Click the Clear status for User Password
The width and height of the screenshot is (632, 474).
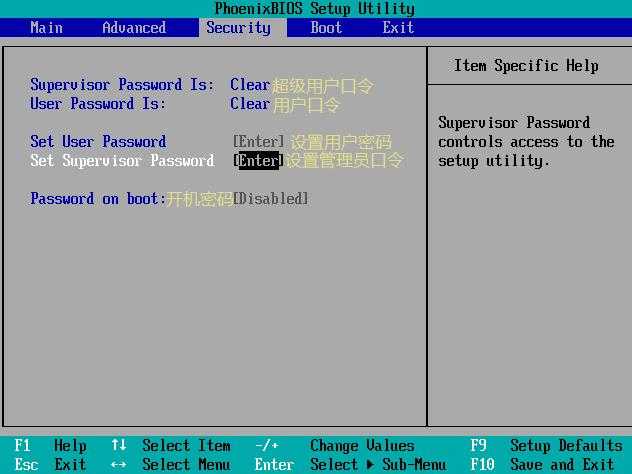coord(250,104)
